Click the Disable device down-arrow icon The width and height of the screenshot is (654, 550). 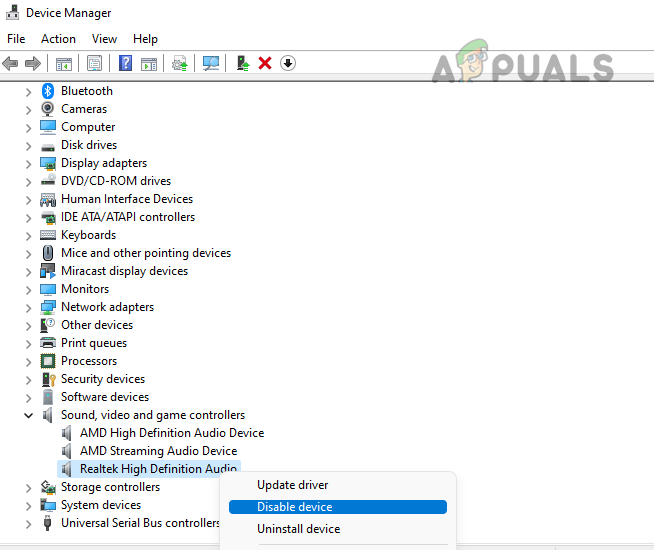point(288,63)
